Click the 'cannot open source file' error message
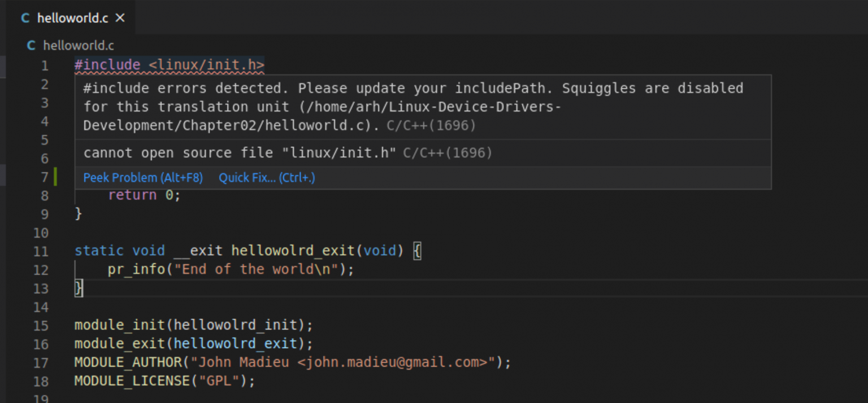868x403 pixels. pos(240,153)
